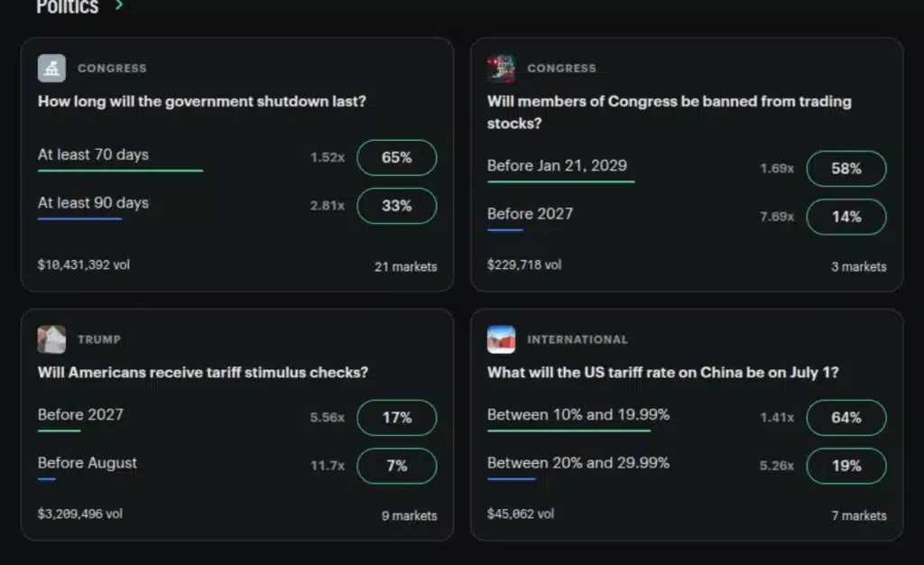Click the 65% button for At least 70 days
Screen dimensions: 924x565
(x=397, y=157)
